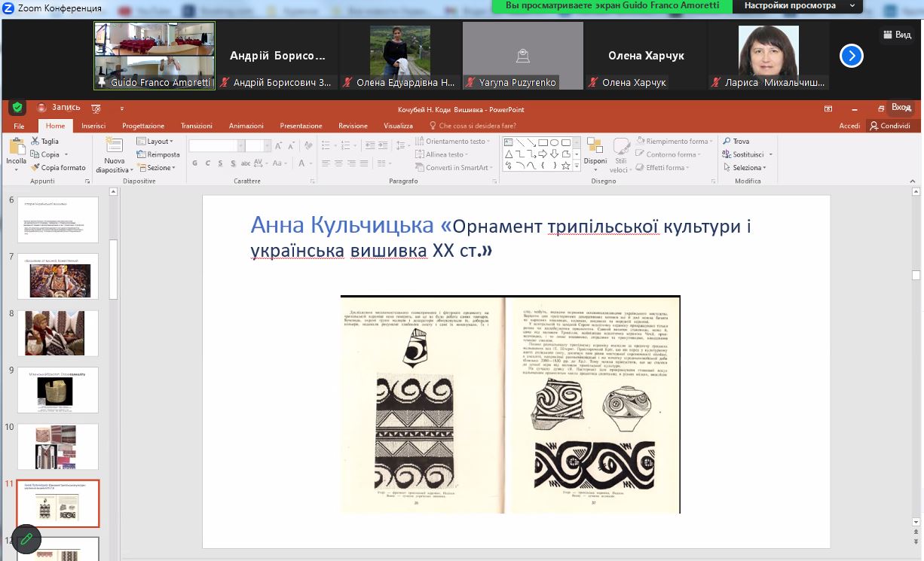Click the green pencil annotate icon
Screen dimensions: 924x561
26,538
